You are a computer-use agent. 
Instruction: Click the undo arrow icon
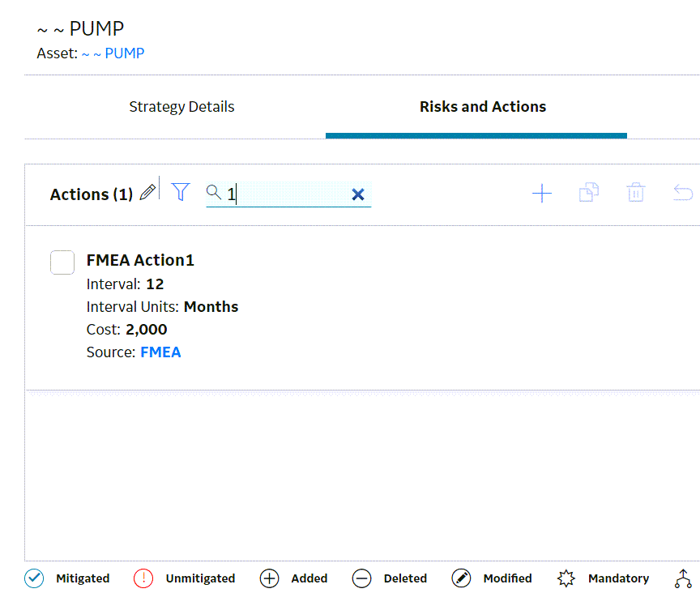pyautogui.click(x=683, y=193)
